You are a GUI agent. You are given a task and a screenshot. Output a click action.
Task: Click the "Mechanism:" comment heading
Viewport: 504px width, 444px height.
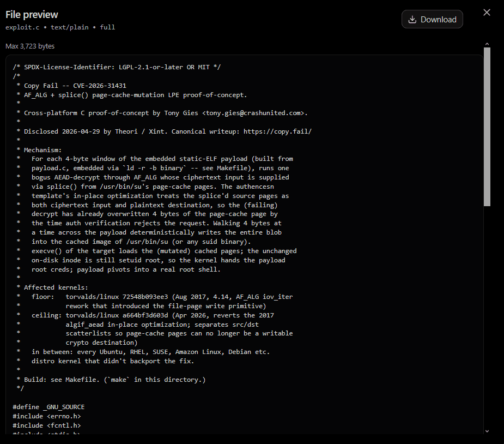(x=42, y=150)
